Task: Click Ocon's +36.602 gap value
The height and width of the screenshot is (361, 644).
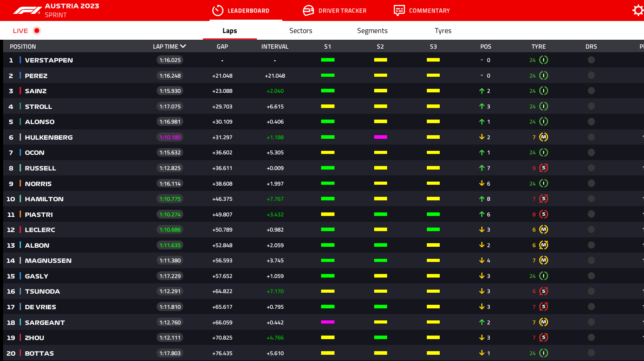Action: [x=222, y=153]
